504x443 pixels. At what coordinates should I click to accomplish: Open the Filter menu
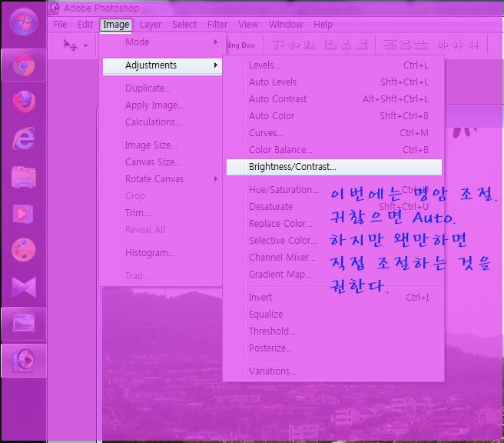pos(217,25)
